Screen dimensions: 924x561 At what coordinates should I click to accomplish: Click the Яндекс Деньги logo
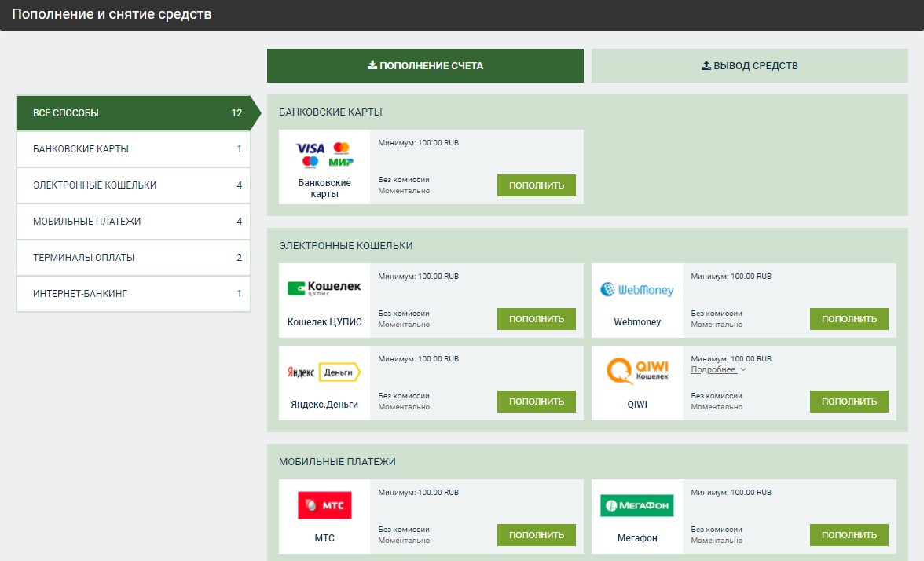click(x=324, y=372)
